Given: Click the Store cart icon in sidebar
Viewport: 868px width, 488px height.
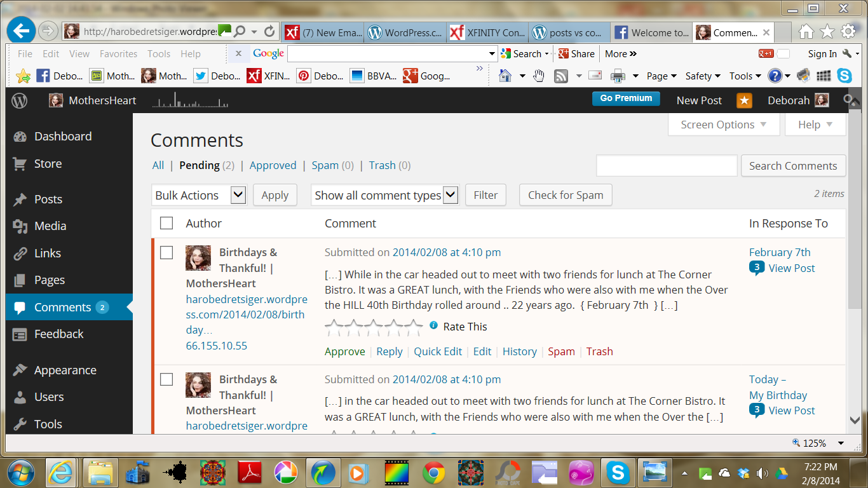Looking at the screenshot, I should 20,164.
